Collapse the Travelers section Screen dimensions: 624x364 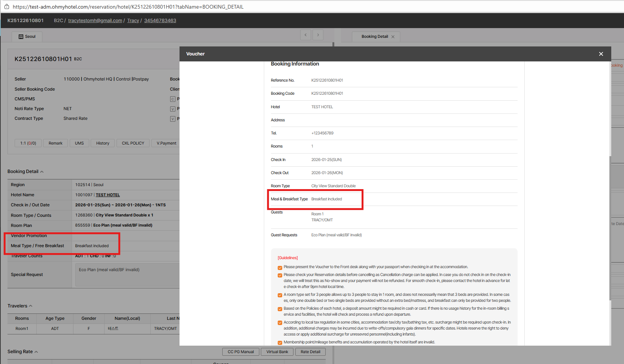[31, 306]
